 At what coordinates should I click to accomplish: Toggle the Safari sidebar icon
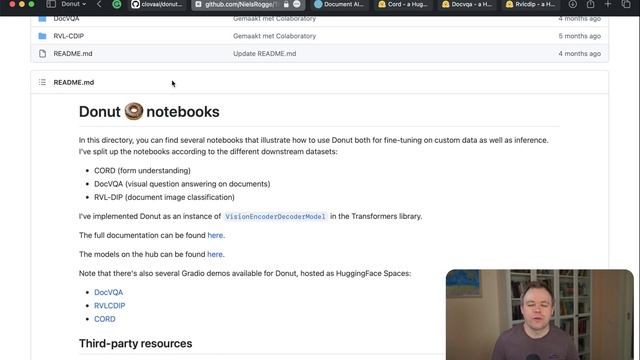click(51, 4)
